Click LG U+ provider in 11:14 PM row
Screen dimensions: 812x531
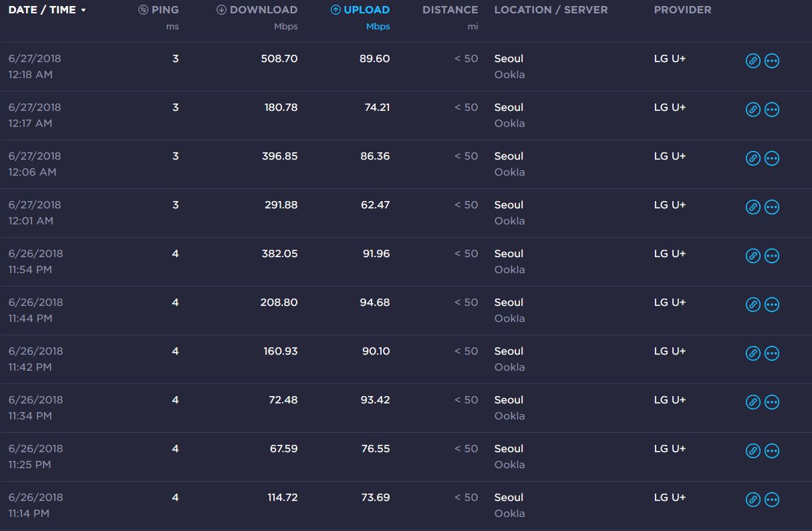[x=670, y=498]
